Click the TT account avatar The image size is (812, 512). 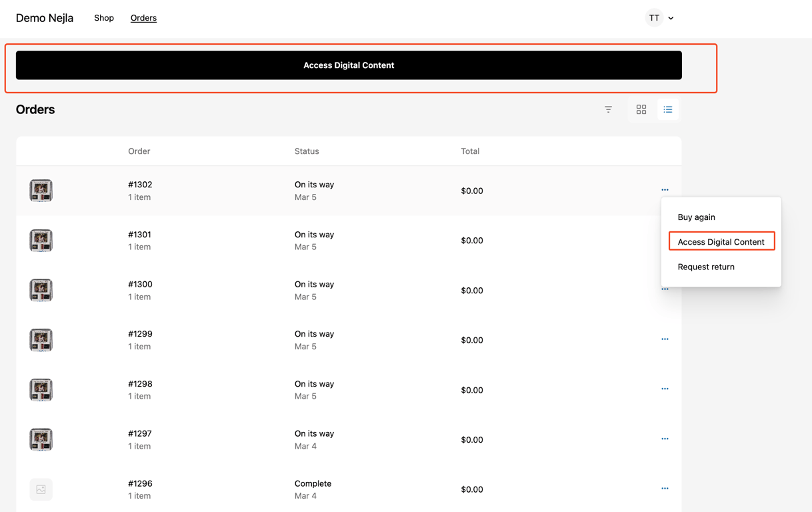point(654,18)
